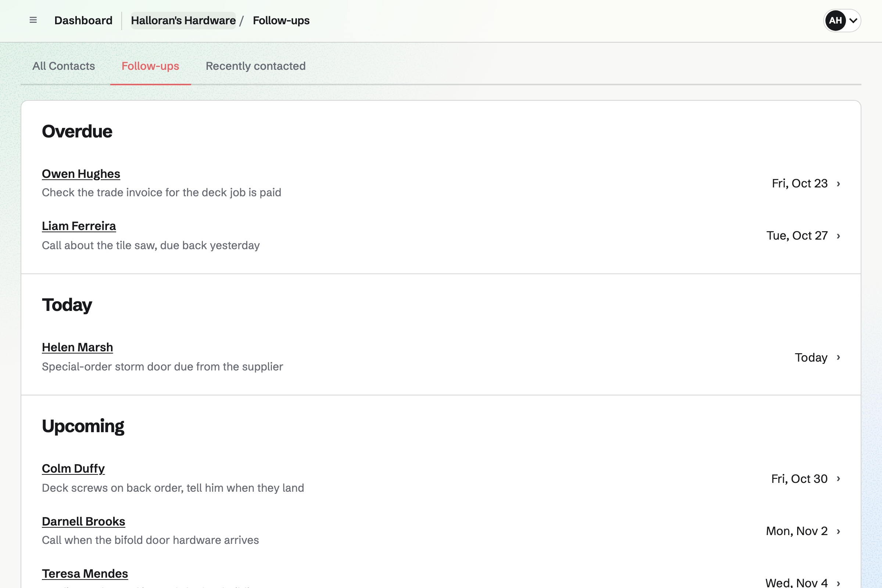This screenshot has width=882, height=588.
Task: Click the Follow-ups breadcrumb text
Action: click(x=281, y=20)
